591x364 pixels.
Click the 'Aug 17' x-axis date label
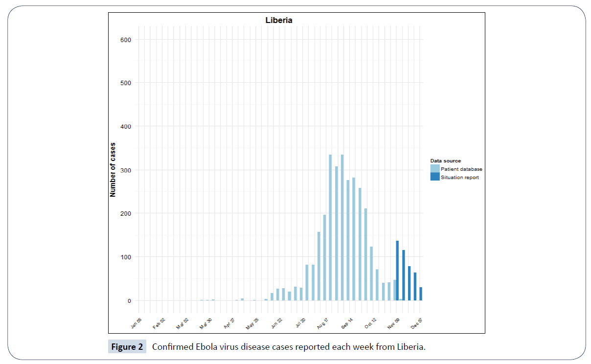pyautogui.click(x=323, y=323)
